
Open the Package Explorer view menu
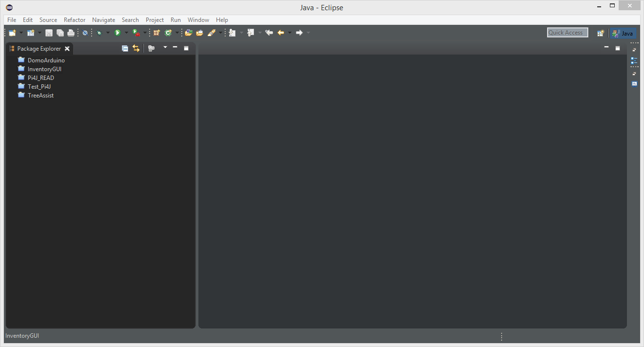165,48
